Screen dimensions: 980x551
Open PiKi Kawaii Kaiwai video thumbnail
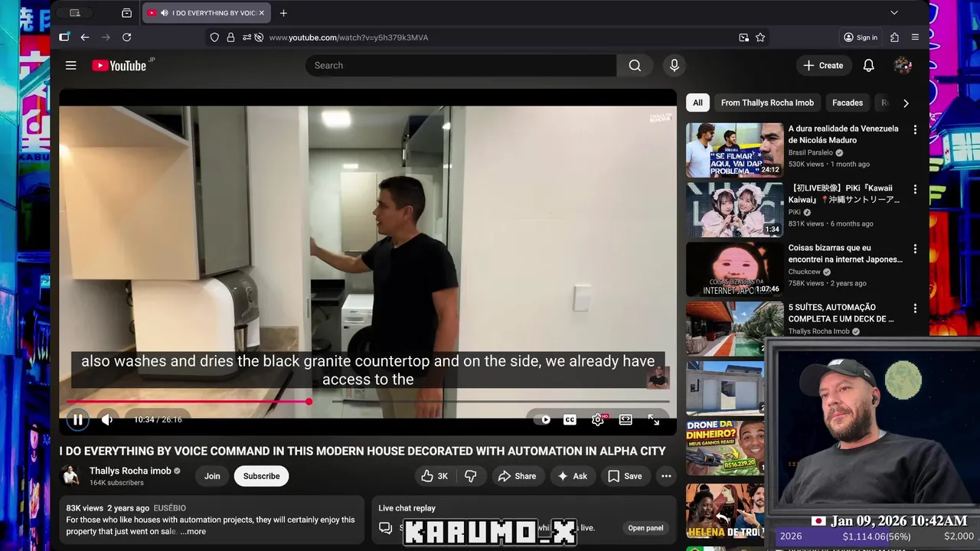pos(734,210)
